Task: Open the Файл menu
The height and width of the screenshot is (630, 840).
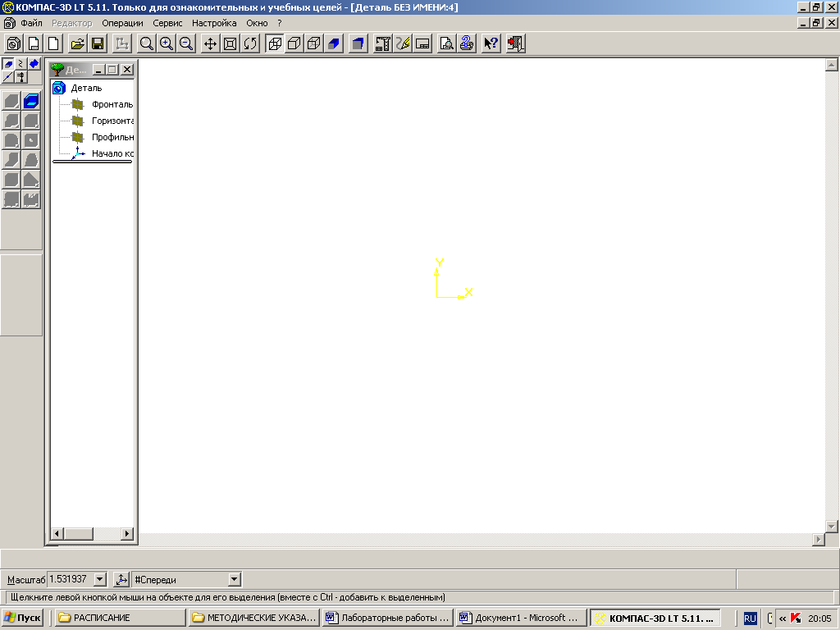Action: pos(32,23)
